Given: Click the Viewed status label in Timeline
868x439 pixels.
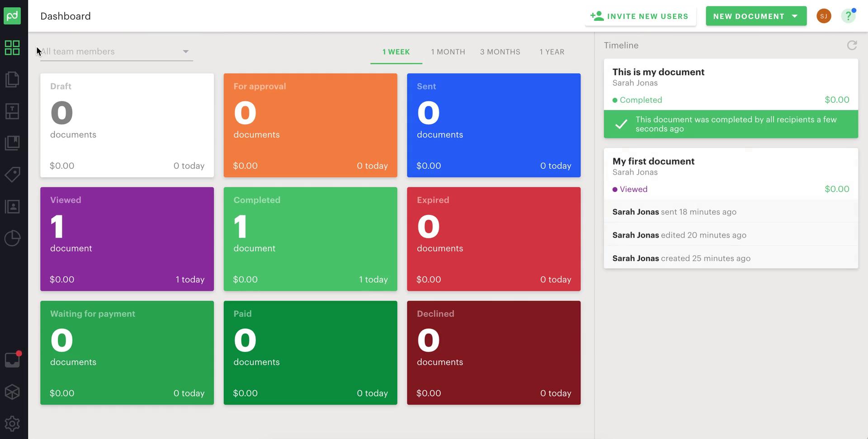Looking at the screenshot, I should pyautogui.click(x=633, y=189).
